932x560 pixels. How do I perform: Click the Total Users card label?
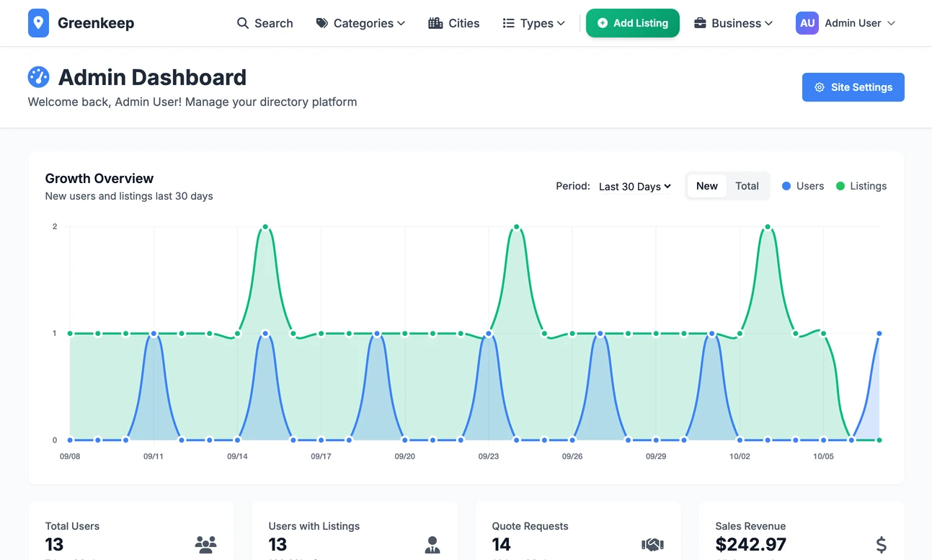[x=72, y=526]
